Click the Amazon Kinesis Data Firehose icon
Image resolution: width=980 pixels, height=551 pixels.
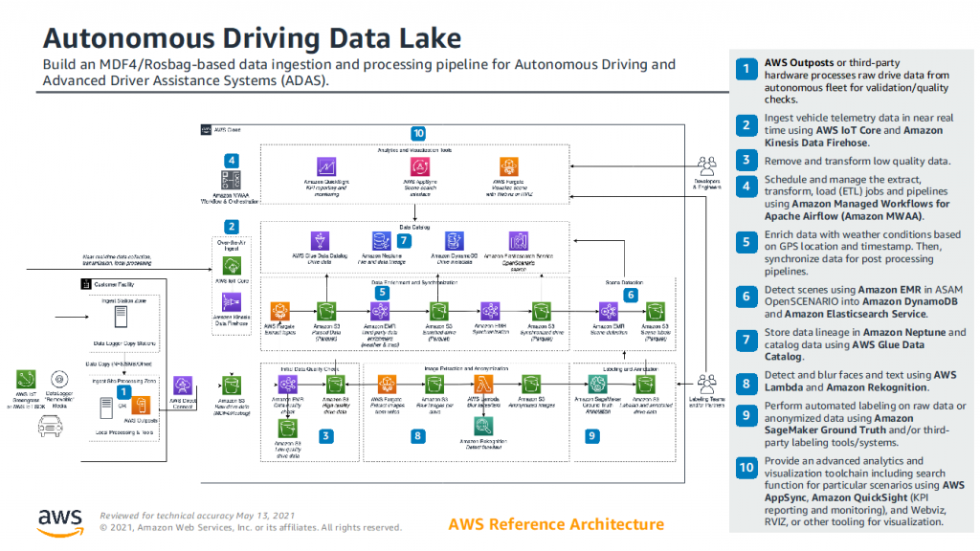(231, 303)
